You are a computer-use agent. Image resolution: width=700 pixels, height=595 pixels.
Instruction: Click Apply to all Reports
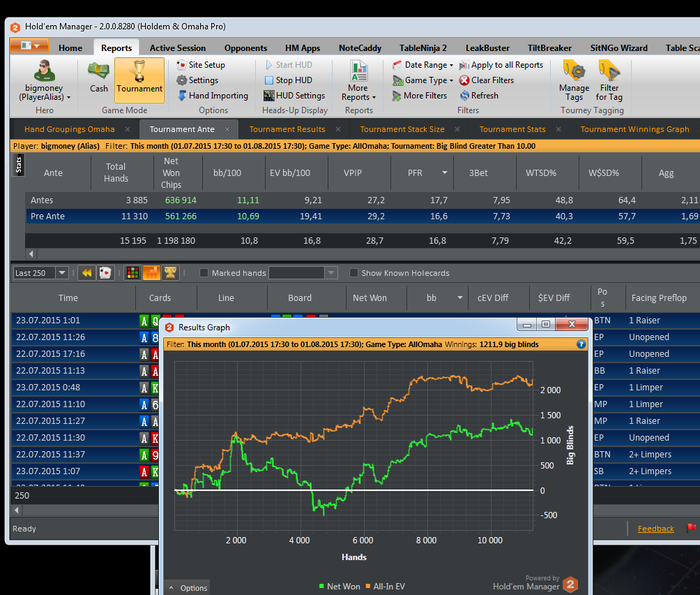(x=501, y=65)
